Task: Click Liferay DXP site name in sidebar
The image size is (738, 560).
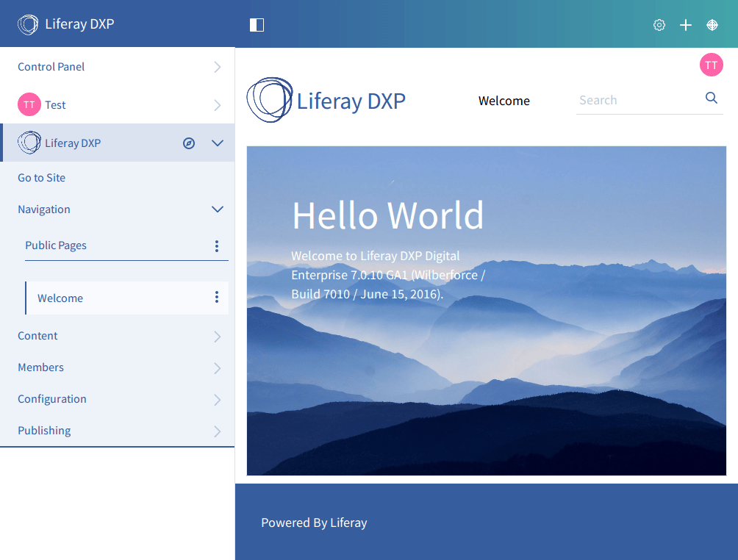Action: pos(73,143)
